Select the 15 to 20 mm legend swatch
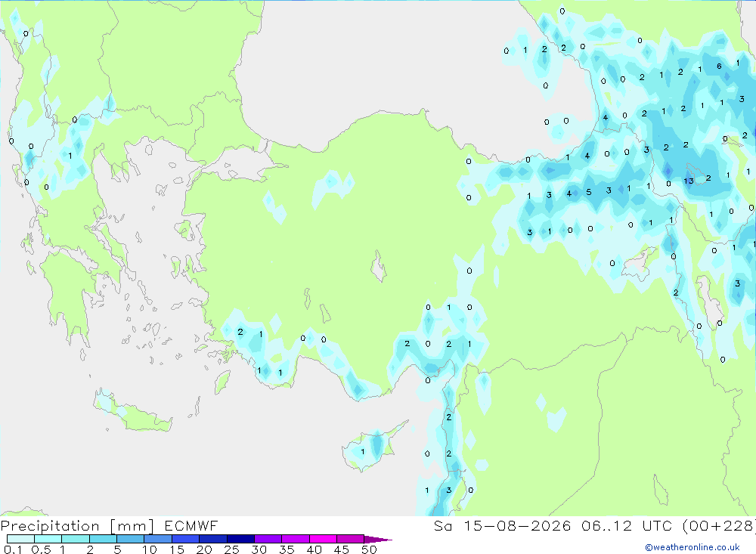 [185, 539]
